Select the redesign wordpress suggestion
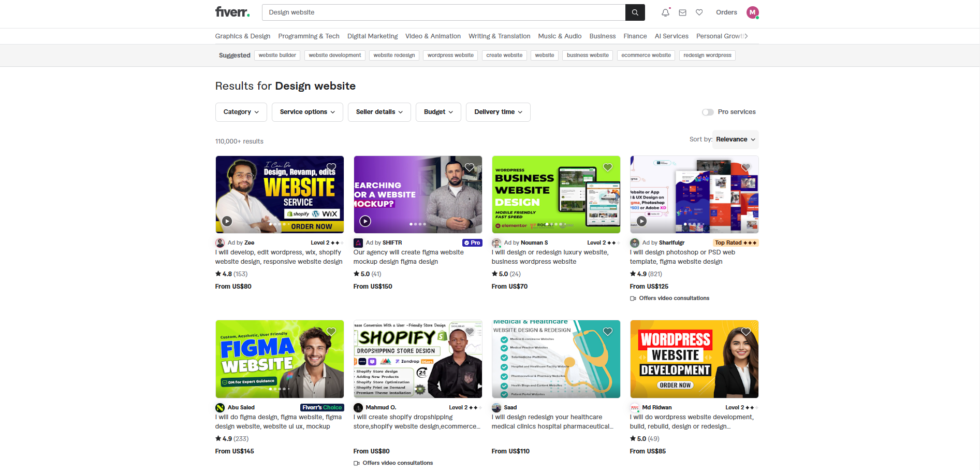This screenshot has height=470, width=980. (x=707, y=55)
